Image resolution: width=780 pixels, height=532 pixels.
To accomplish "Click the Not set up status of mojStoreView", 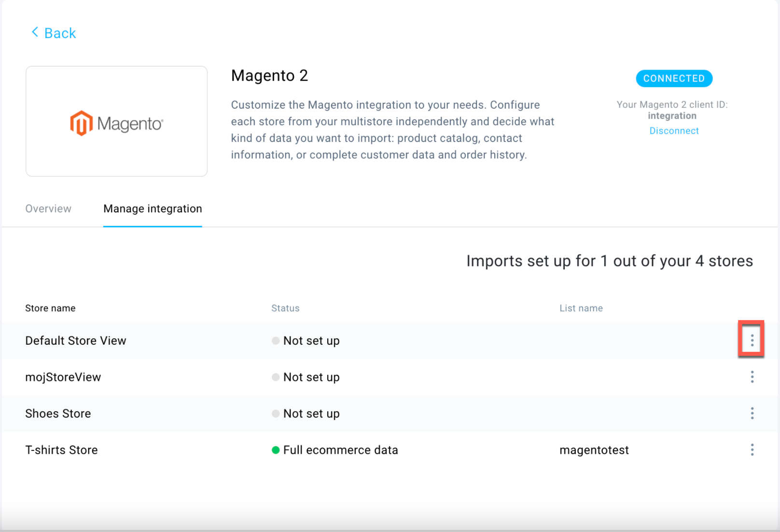I will [x=311, y=377].
